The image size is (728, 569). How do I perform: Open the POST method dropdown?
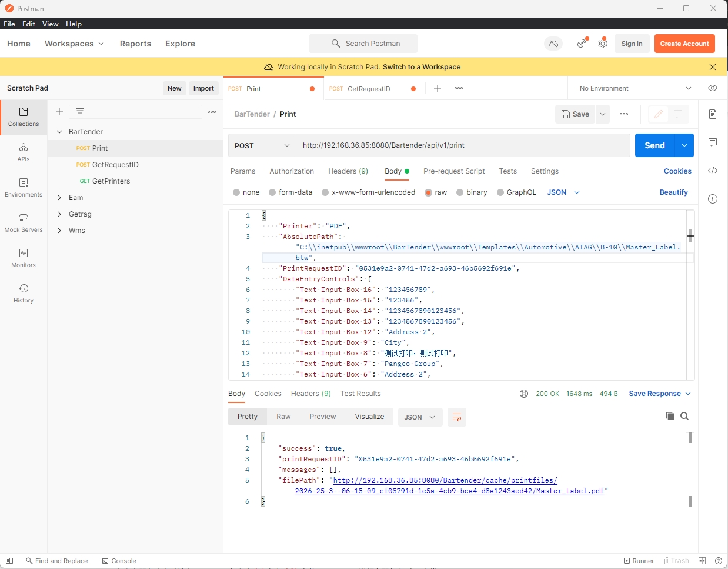pyautogui.click(x=262, y=145)
